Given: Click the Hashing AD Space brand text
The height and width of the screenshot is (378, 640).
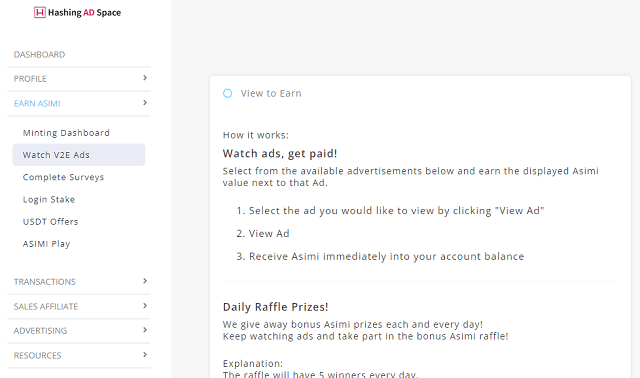Looking at the screenshot, I should pyautogui.click(x=84, y=13).
